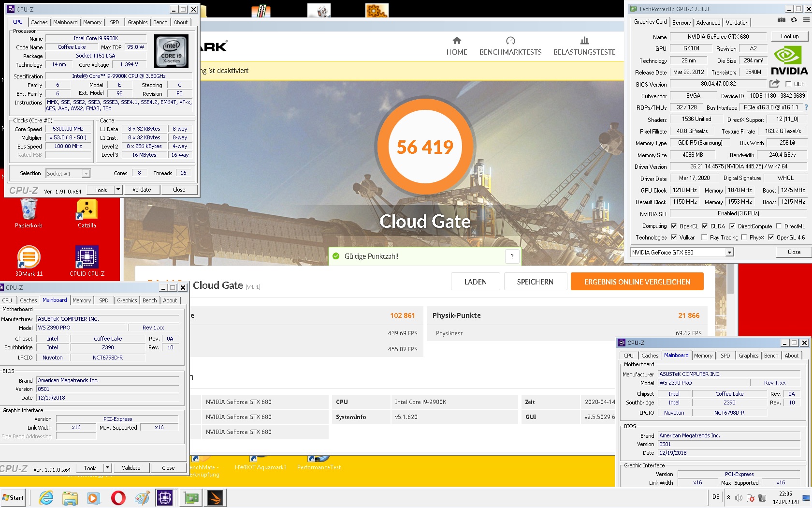This screenshot has width=812, height=508.
Task: Open Windows Media Player from the taskbar
Action: coord(94,498)
